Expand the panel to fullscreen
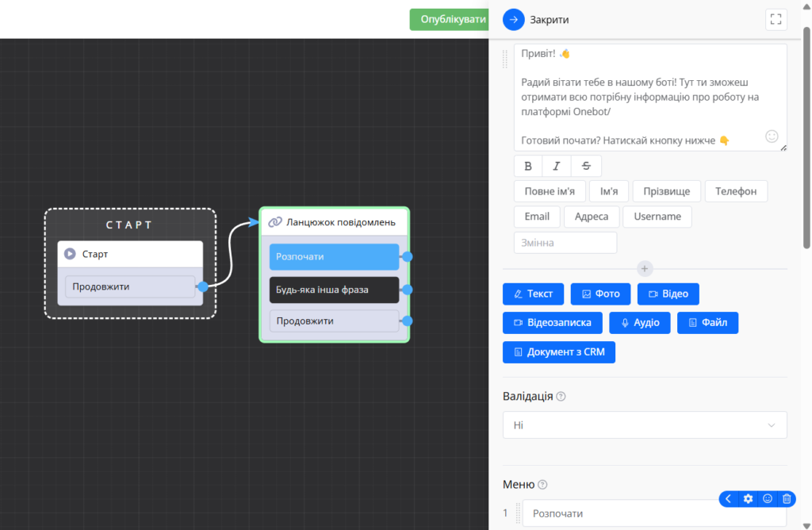Viewport: 812px width, 530px height. tap(776, 20)
